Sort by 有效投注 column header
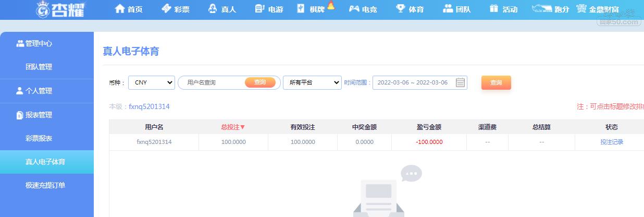The height and width of the screenshot is (217, 644). pos(303,127)
